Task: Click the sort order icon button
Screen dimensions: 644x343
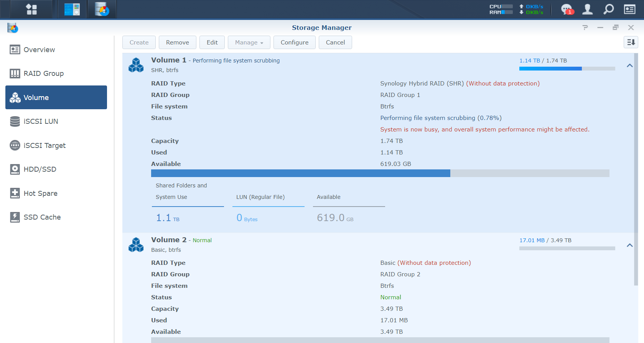Action: tap(631, 42)
